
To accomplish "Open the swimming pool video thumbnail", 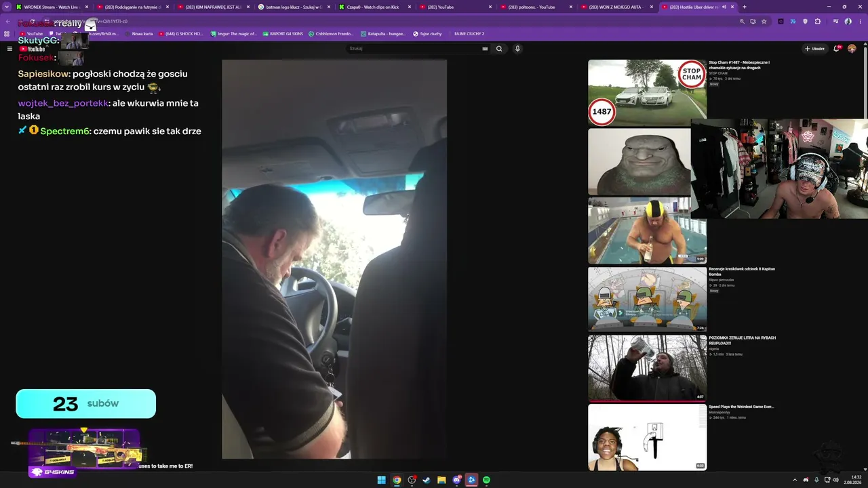I will tap(647, 230).
